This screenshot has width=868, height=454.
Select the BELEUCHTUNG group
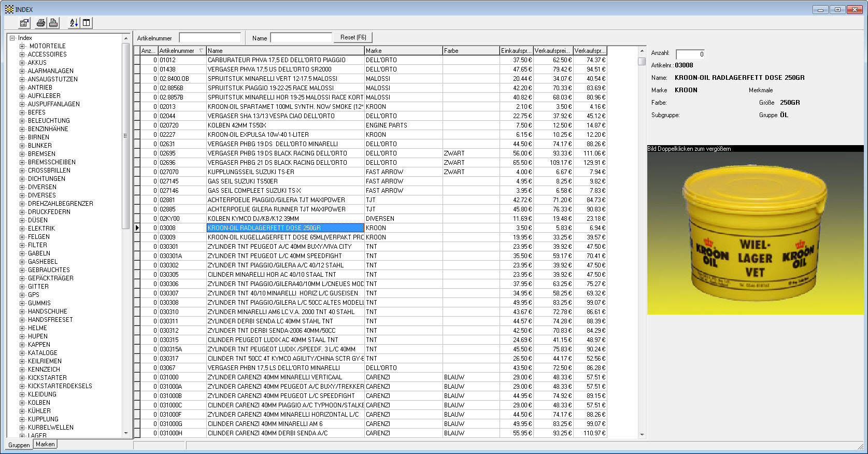pyautogui.click(x=49, y=121)
